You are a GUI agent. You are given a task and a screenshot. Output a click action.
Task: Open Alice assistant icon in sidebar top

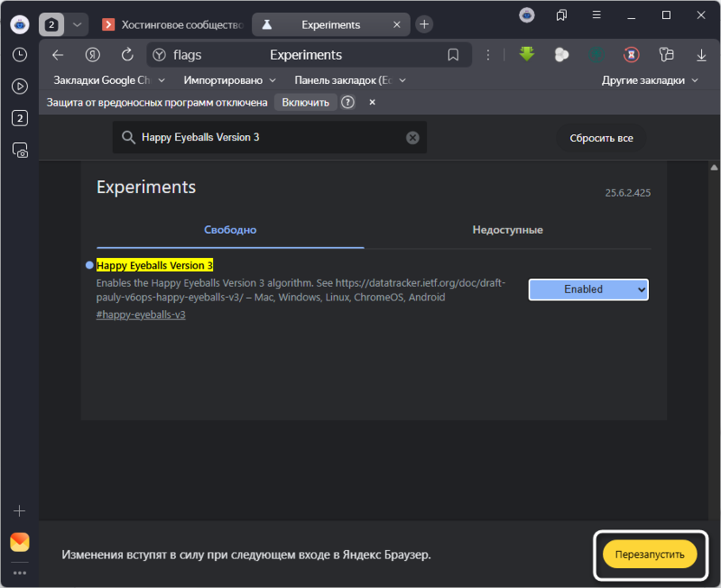point(20,24)
